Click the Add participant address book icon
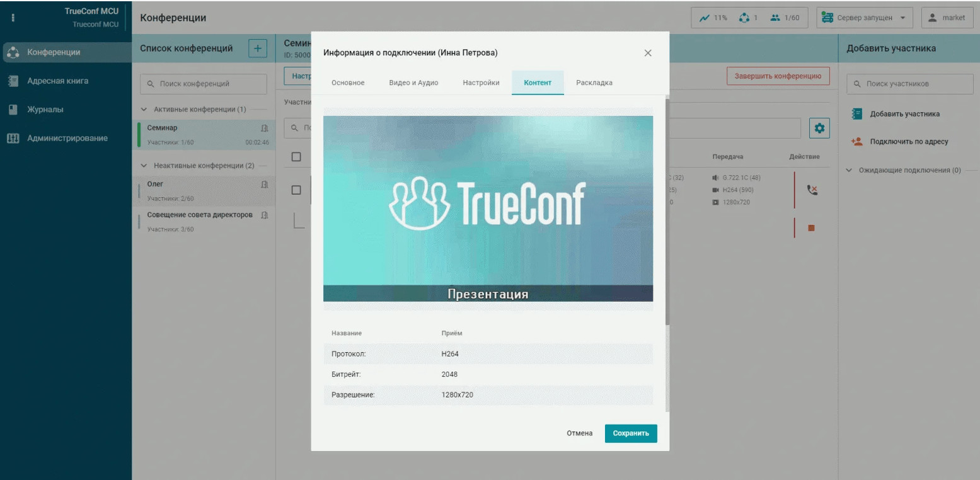 coord(856,114)
